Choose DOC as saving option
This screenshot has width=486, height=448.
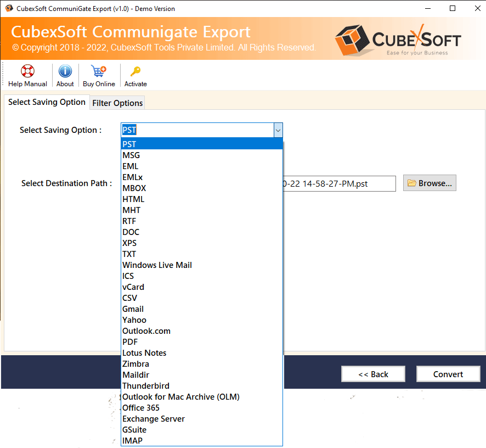[202, 232]
